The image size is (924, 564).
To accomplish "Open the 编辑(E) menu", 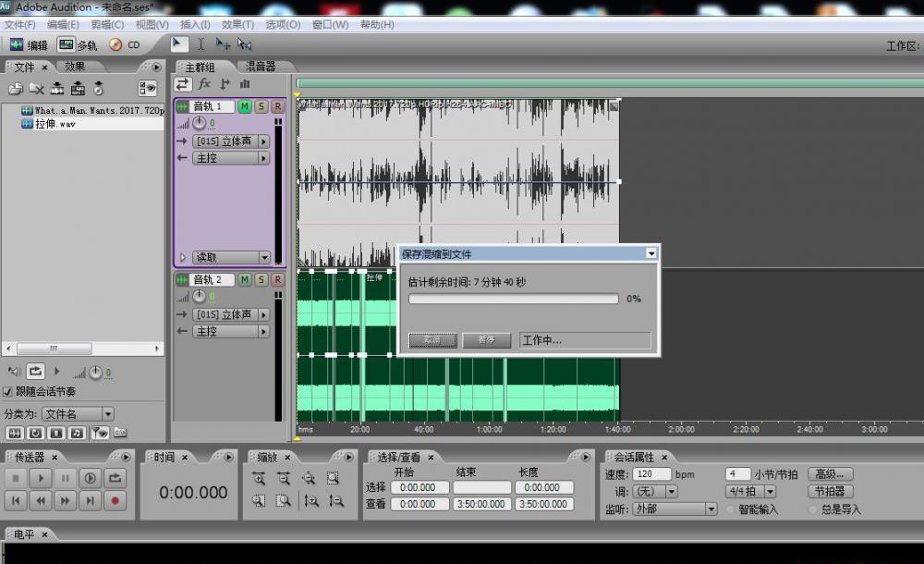I will click(63, 25).
